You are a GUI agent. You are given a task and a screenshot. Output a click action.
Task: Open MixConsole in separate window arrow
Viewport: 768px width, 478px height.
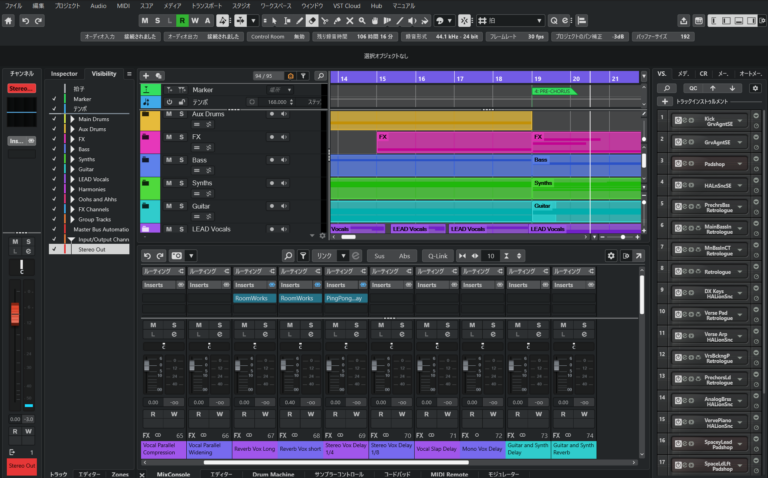(639, 256)
